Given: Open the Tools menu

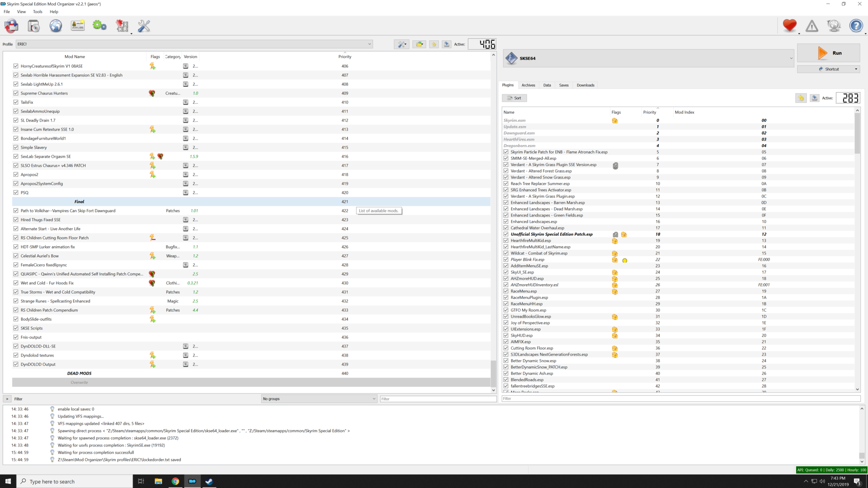Looking at the screenshot, I should pos(38,12).
